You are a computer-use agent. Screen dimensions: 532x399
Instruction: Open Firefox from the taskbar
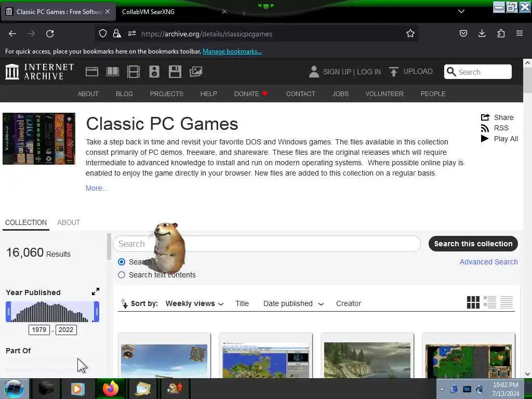[110, 389]
